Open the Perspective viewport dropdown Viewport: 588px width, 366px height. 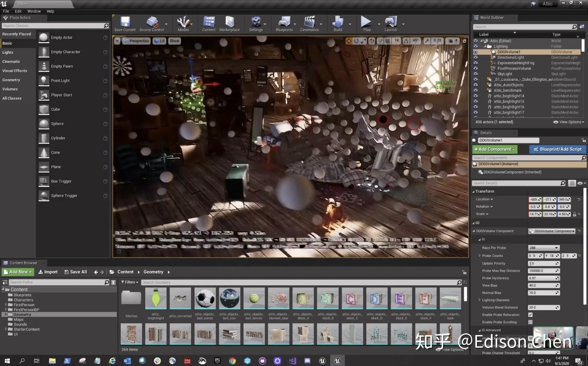tap(136, 41)
